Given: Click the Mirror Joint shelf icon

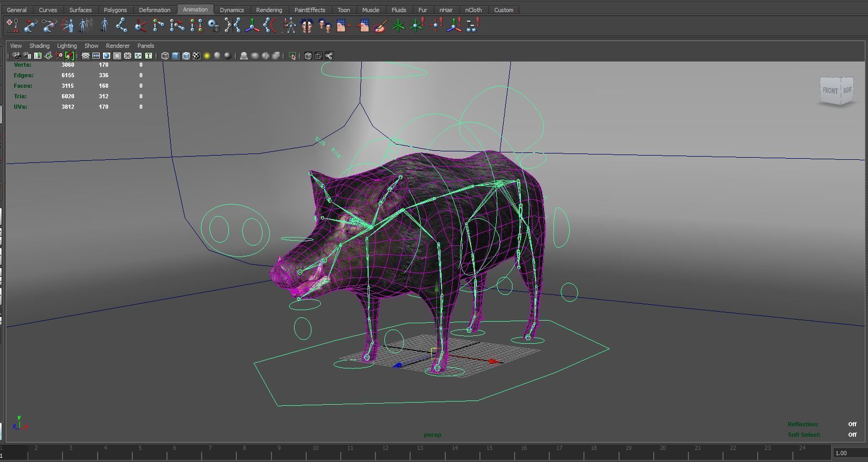Looking at the screenshot, I should (x=233, y=25).
